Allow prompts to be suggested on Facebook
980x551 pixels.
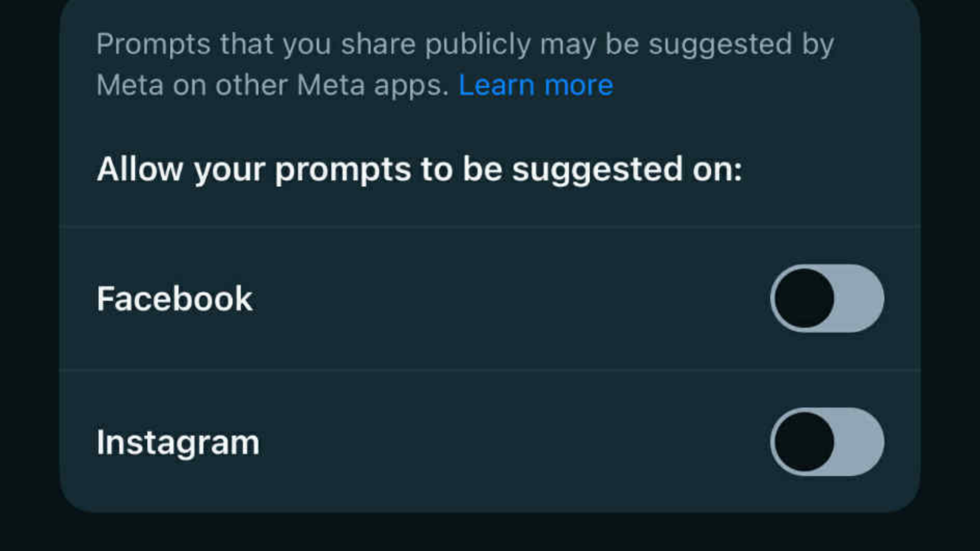828,299
